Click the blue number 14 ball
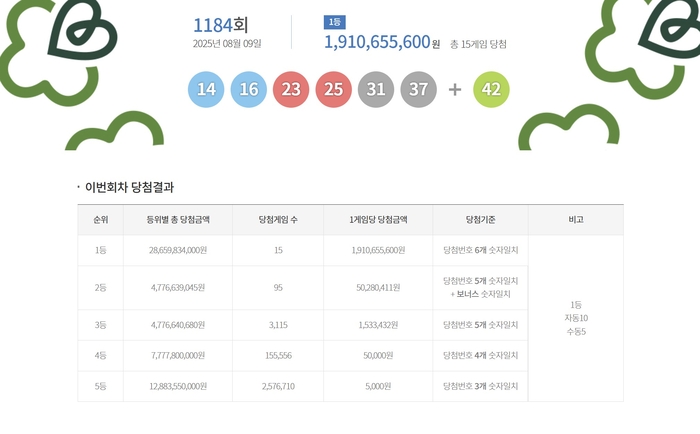This screenshot has height=434, width=700. (206, 89)
